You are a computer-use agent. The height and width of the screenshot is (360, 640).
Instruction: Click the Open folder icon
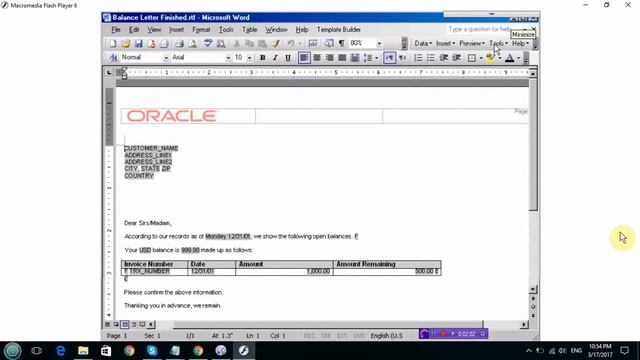[125, 43]
